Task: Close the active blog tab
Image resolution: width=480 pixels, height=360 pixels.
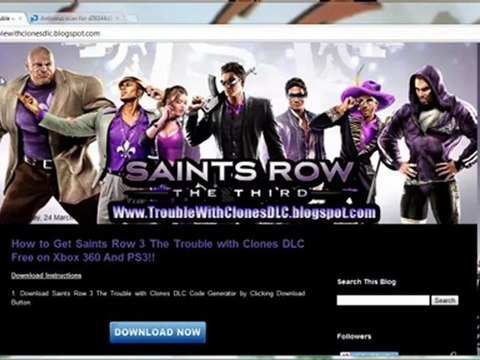Action: tap(20, 18)
